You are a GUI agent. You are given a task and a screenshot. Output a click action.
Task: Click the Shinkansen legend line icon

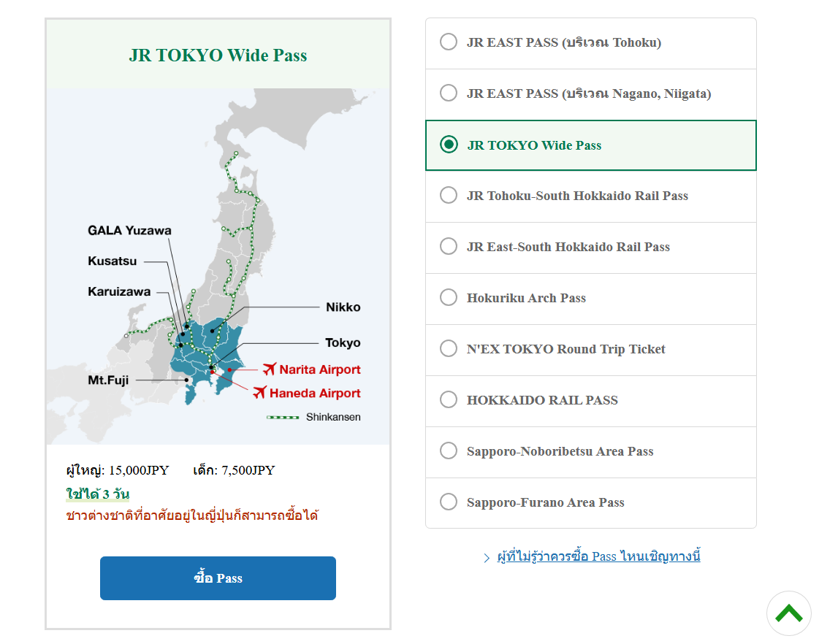(283, 418)
